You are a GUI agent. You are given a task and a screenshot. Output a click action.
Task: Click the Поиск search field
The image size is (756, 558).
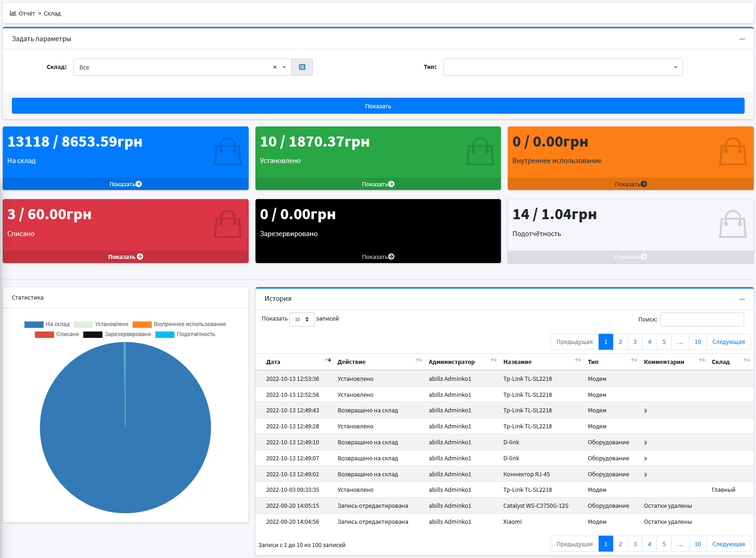[x=702, y=319]
